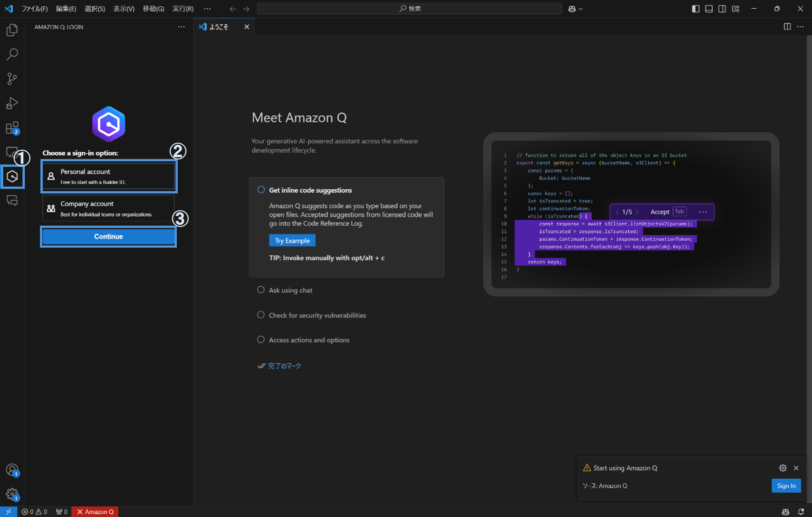Open notification gear for Start using Amazon Q
Image resolution: width=812 pixels, height=517 pixels.
tap(783, 468)
